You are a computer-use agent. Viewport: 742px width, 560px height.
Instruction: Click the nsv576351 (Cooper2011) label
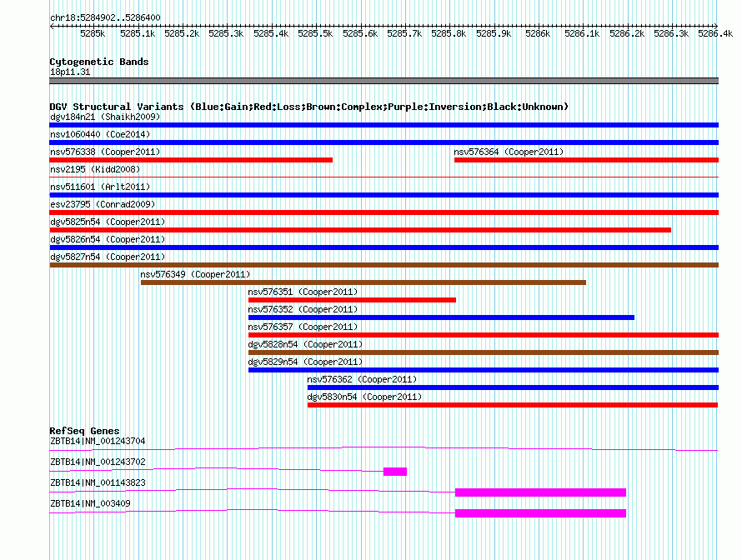(303, 292)
